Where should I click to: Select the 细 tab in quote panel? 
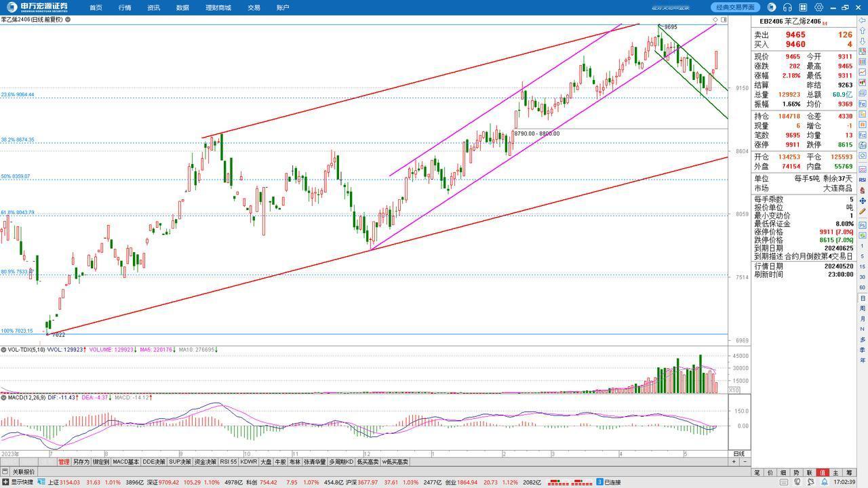(783, 472)
